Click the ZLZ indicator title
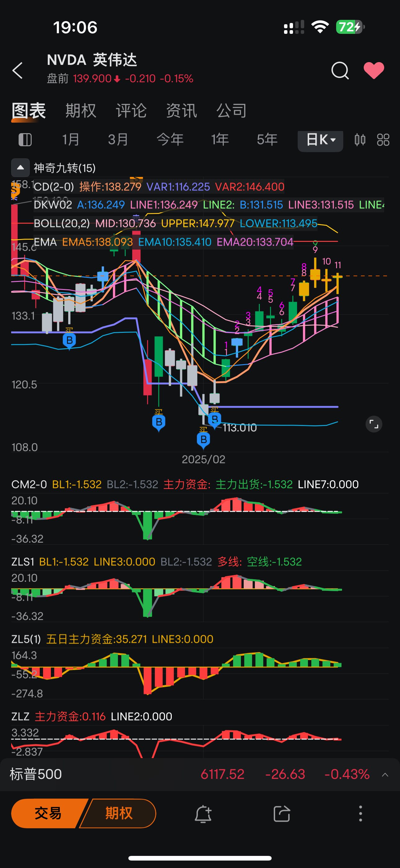The image size is (400, 868). pos(20,717)
